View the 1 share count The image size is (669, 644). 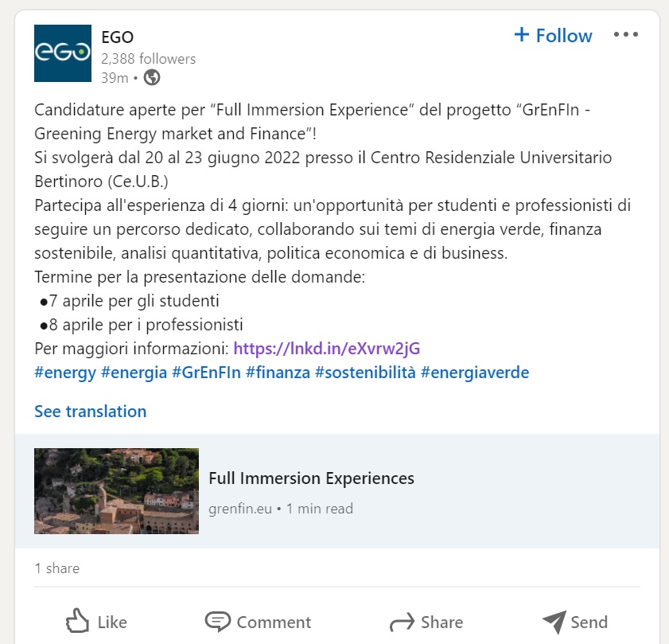57,568
